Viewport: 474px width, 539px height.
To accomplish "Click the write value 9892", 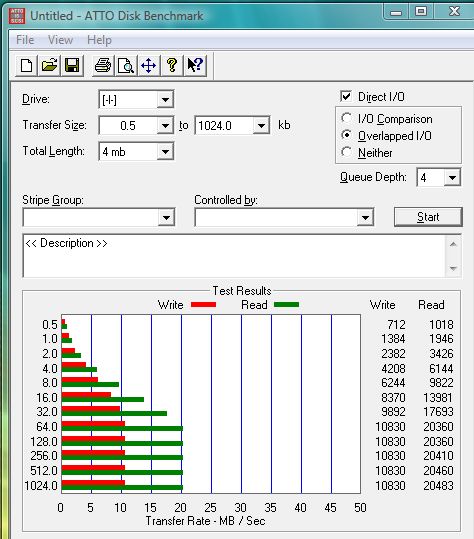I will 393,411.
